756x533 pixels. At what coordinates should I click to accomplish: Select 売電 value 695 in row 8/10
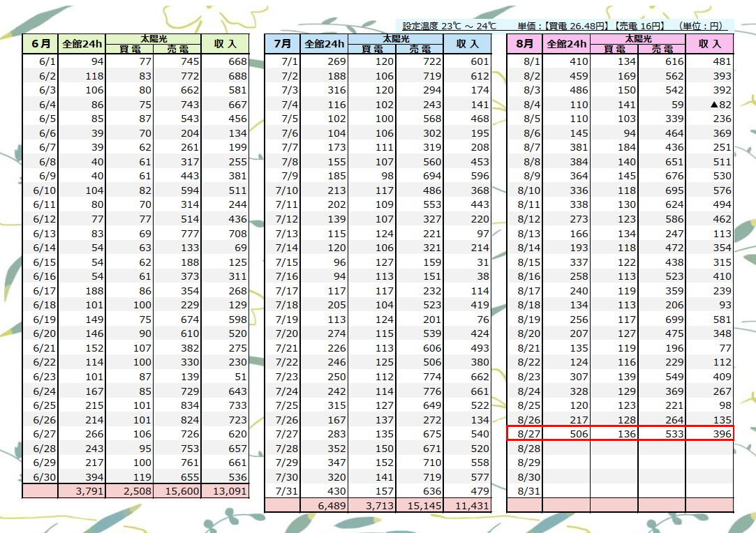662,190
